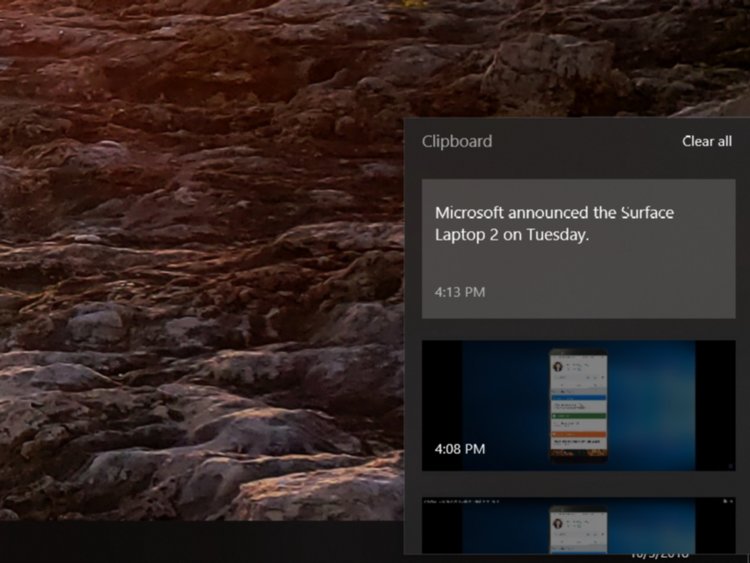Click the corner icon on 4:08 PM clip

tap(729, 465)
